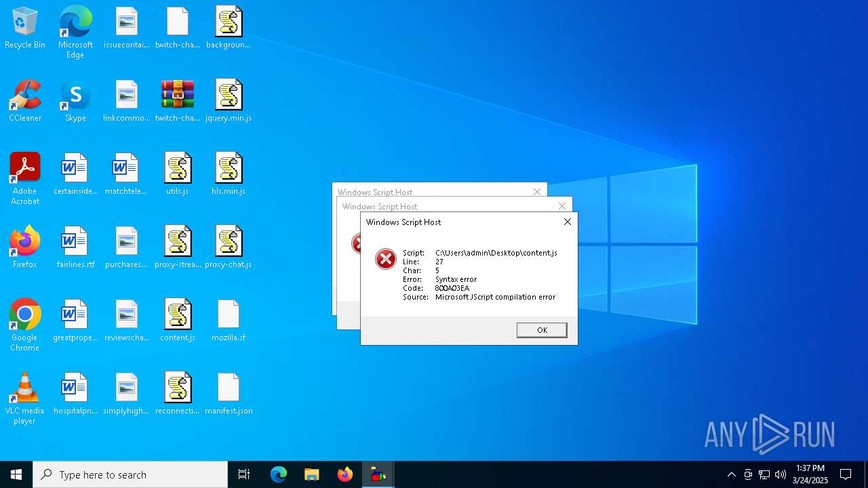Click the error code 800A03EA
868x488 pixels.
tap(452, 288)
